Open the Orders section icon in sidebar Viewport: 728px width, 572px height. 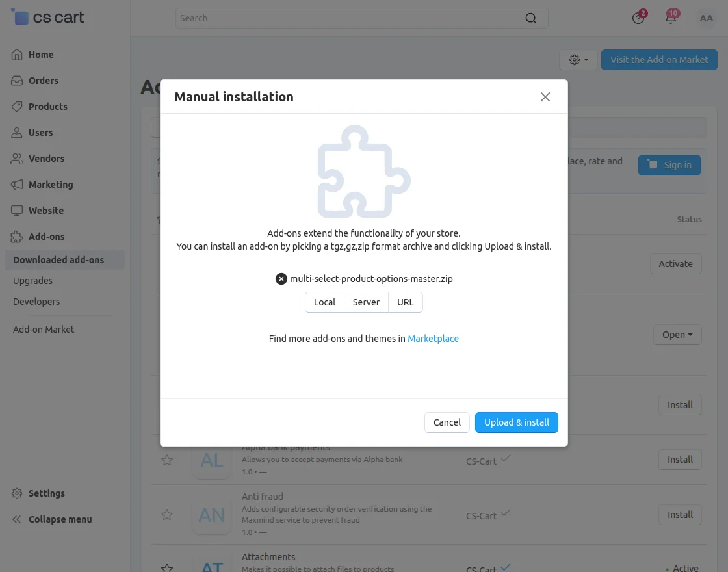[17, 81]
